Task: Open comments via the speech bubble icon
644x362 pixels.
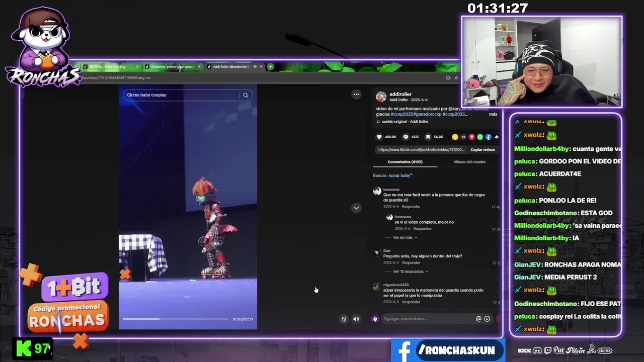Action: coord(406,137)
